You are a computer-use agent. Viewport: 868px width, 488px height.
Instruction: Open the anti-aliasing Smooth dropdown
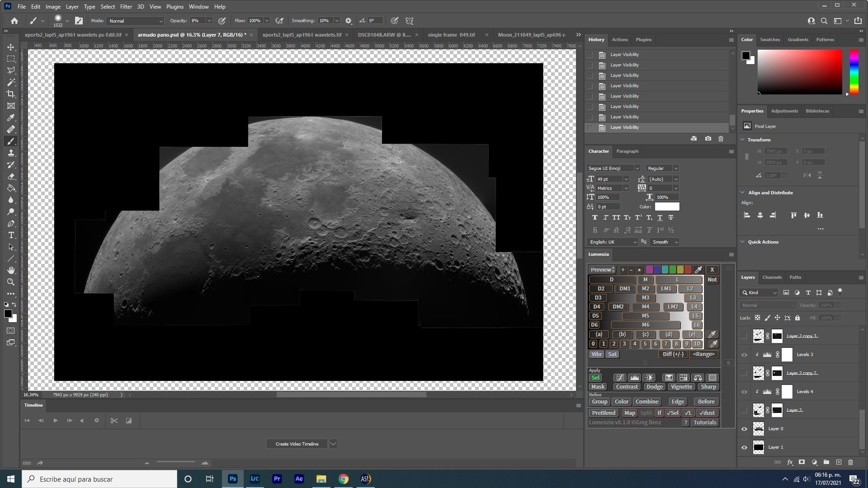665,242
